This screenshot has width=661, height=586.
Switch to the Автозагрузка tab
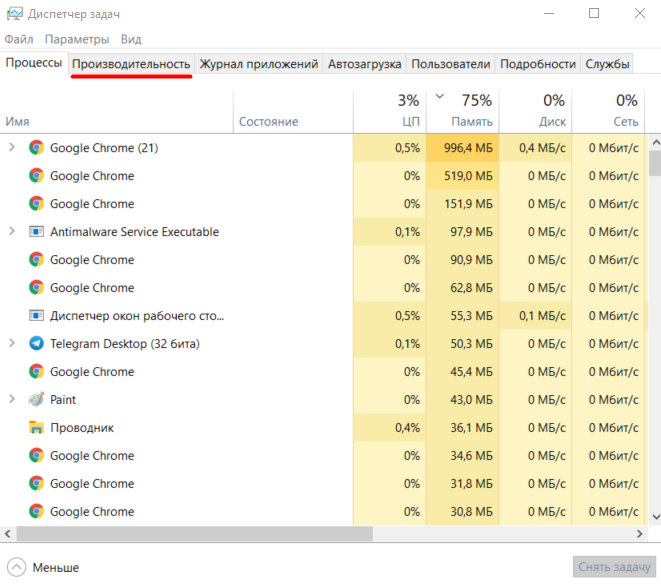tap(364, 64)
